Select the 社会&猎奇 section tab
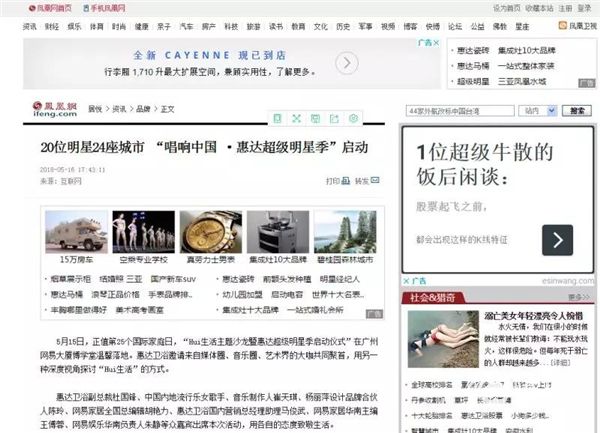Image resolution: width=600 pixels, height=433 pixels. [432, 297]
